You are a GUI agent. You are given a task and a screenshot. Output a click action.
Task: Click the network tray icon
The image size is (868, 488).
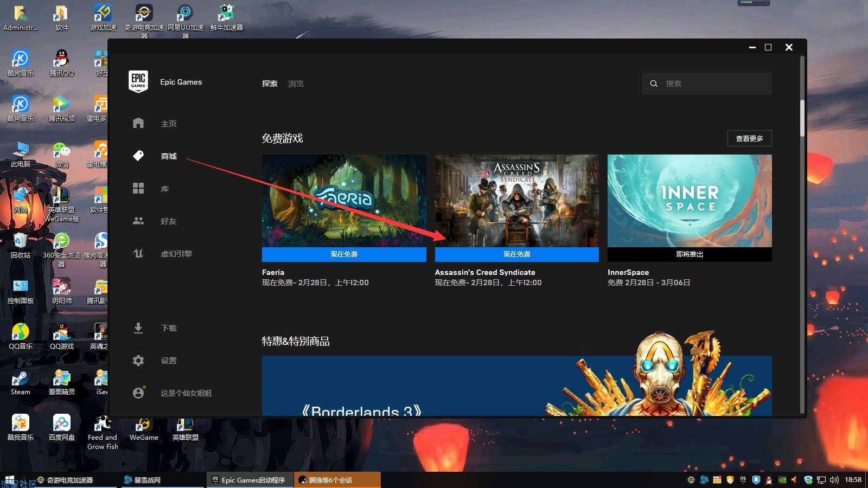tap(821, 480)
